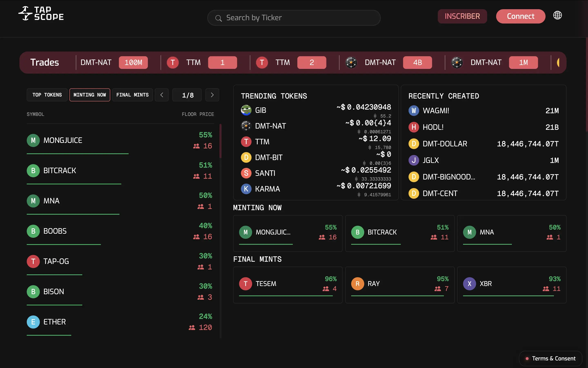Click the SANTI S icon
This screenshot has width=588, height=368.
click(x=246, y=173)
